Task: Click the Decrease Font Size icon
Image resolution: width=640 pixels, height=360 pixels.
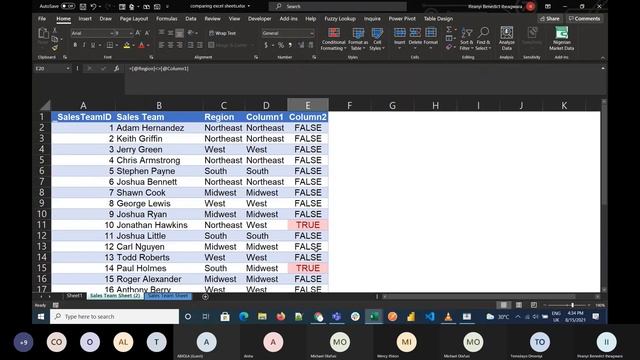Action: click(x=147, y=33)
